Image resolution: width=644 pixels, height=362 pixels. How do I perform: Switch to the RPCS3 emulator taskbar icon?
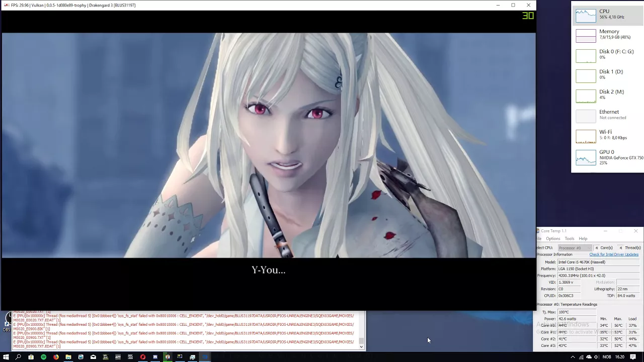pyautogui.click(x=168, y=357)
